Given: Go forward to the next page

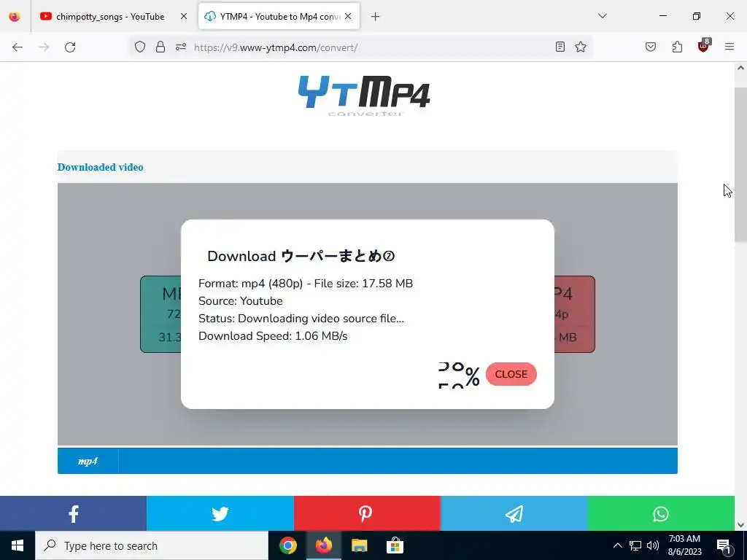Looking at the screenshot, I should click(x=44, y=47).
